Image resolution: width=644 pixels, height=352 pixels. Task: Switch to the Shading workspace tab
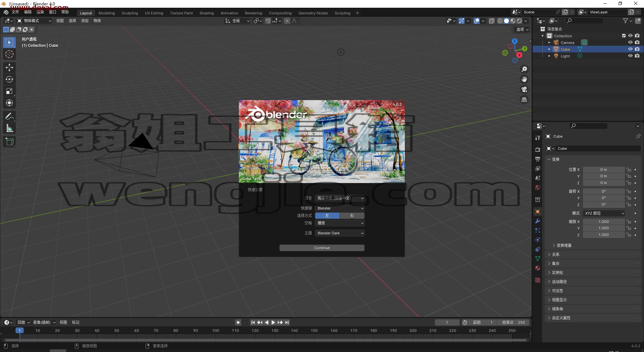pos(207,13)
